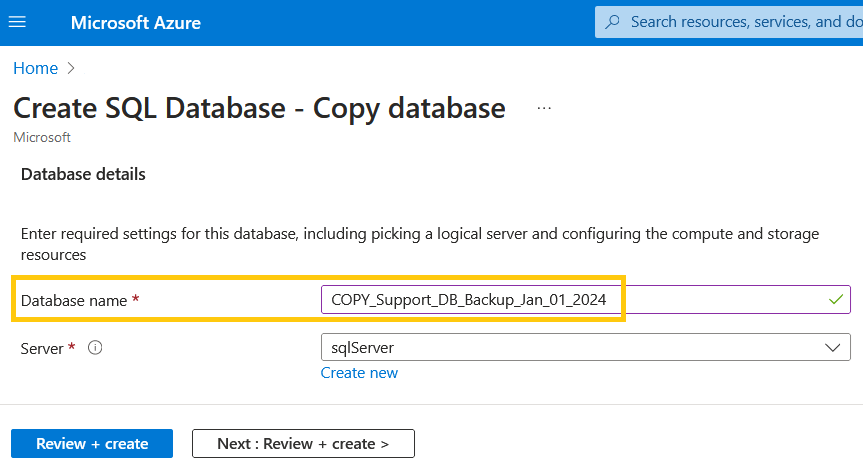Click the Create SQL Database page title
Viewport: 863px width, 468px height.
(259, 108)
